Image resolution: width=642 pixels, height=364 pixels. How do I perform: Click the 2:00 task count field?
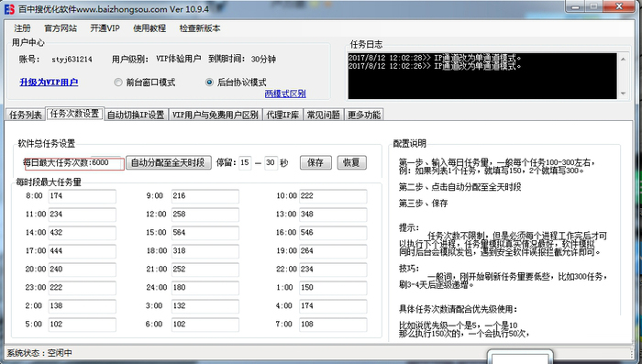[82, 306]
